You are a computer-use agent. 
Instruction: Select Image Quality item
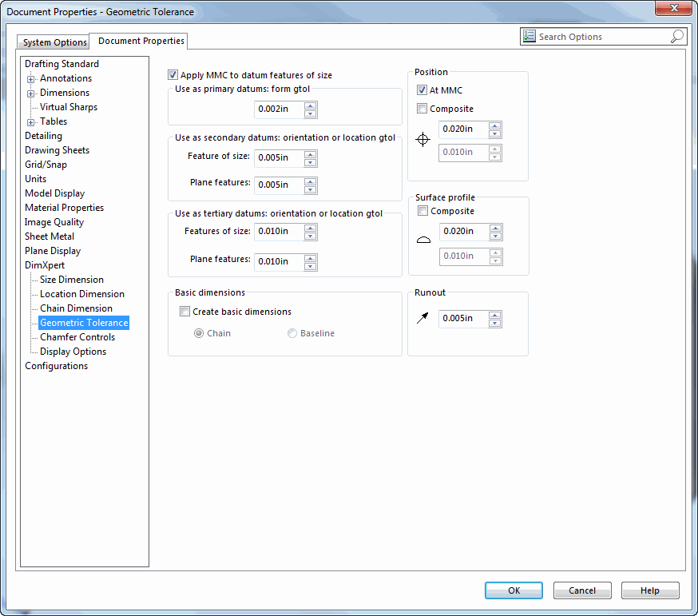(x=54, y=222)
